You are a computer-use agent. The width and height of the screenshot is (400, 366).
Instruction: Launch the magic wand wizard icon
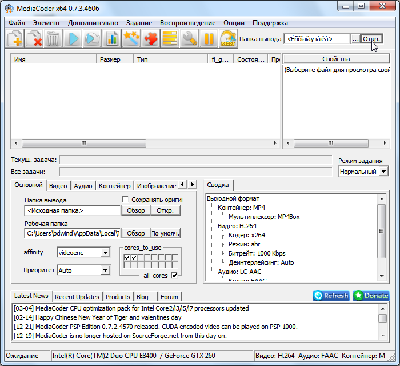click(131, 39)
